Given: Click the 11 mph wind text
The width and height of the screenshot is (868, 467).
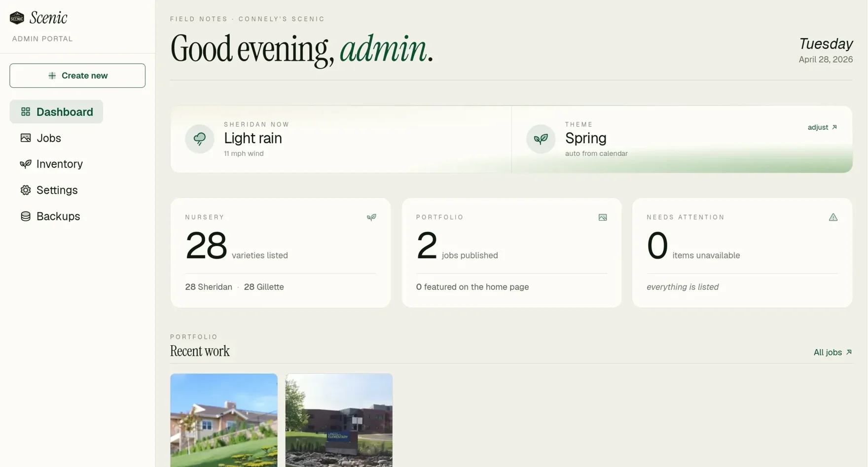Looking at the screenshot, I should (x=244, y=153).
